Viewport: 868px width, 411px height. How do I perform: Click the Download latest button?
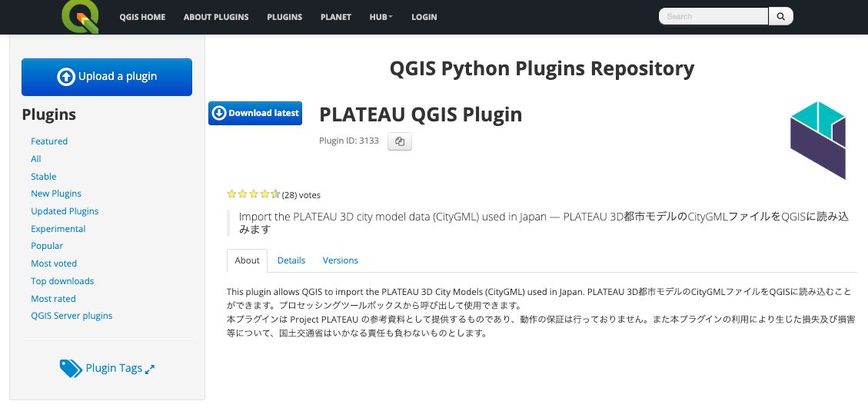coord(255,113)
